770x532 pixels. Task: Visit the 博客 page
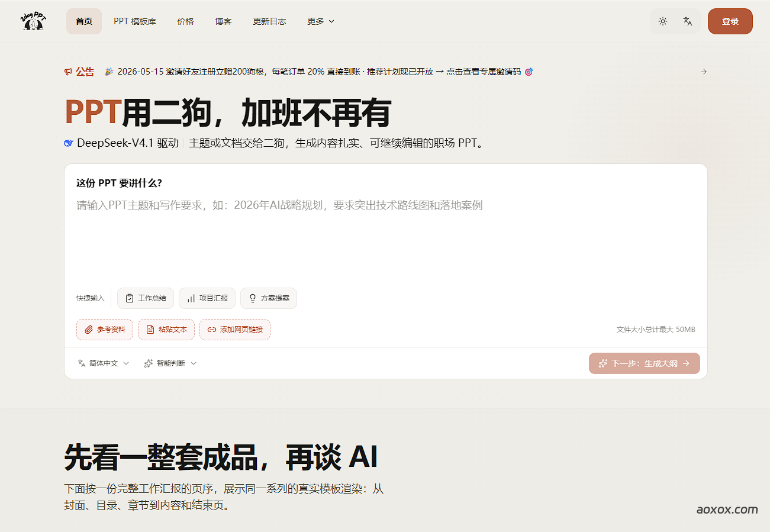(223, 21)
